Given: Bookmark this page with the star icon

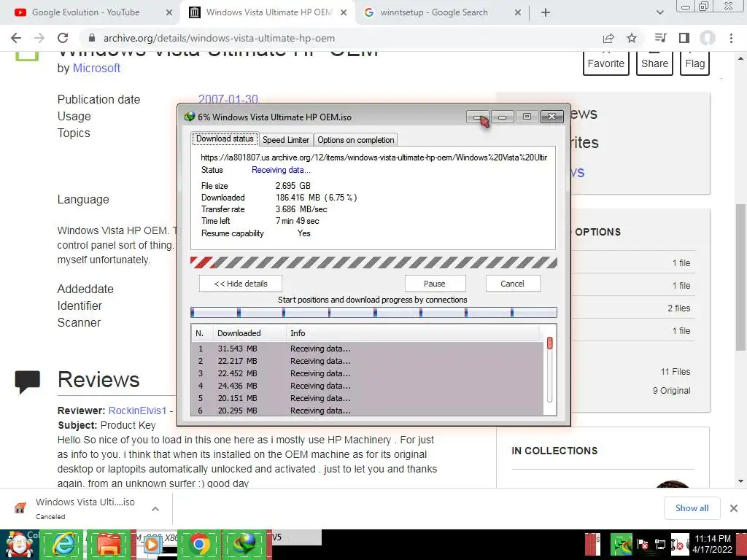Looking at the screenshot, I should pyautogui.click(x=632, y=38).
